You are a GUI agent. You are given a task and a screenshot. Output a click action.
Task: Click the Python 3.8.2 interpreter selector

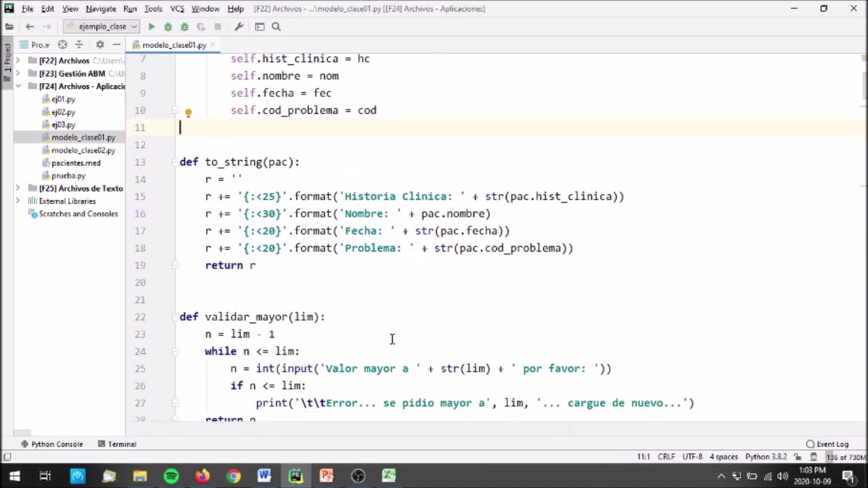click(x=766, y=457)
